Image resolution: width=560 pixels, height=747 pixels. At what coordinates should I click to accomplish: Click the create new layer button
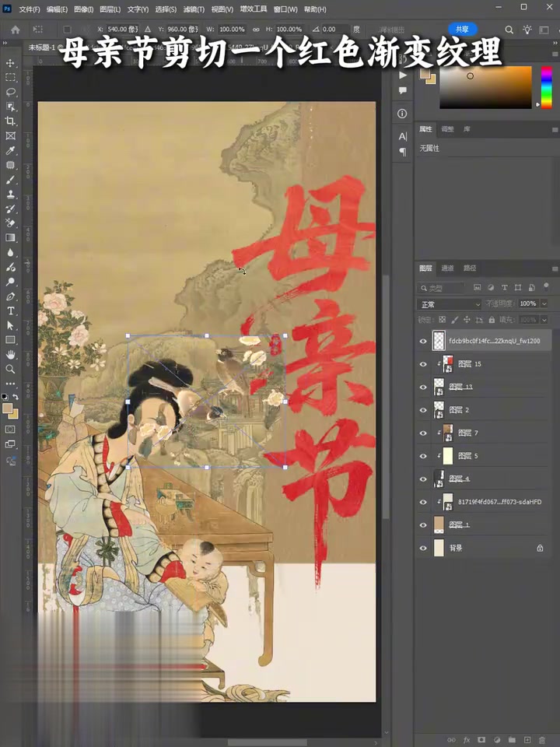click(x=527, y=740)
